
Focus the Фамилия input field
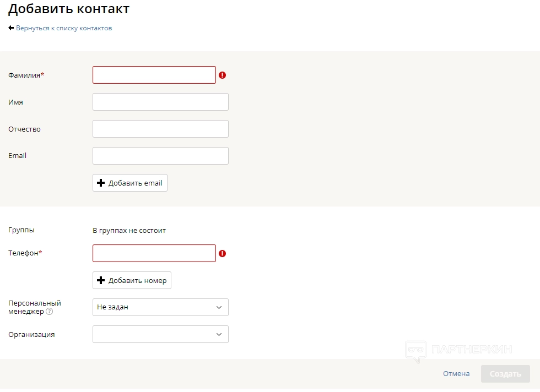[154, 75]
